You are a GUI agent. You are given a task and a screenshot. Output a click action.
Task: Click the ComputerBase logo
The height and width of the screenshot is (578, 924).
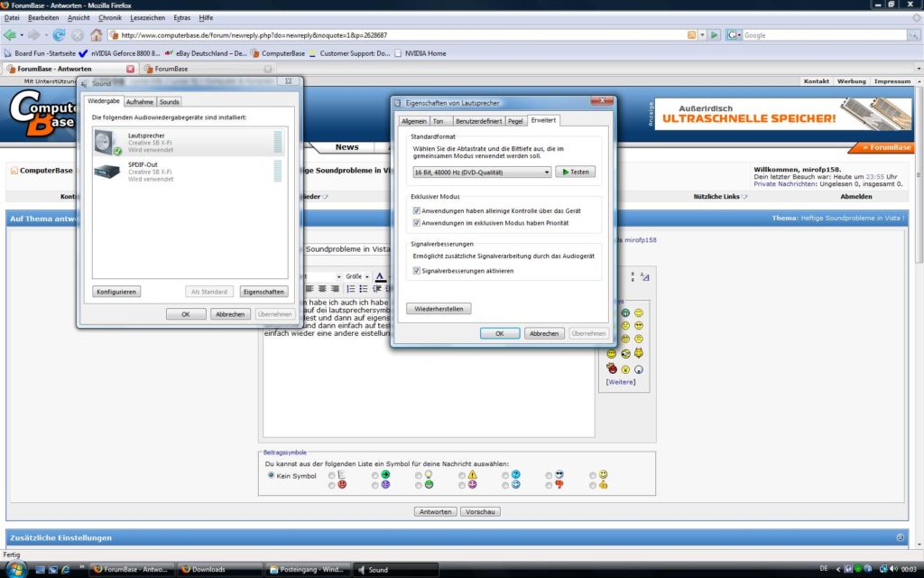42,112
